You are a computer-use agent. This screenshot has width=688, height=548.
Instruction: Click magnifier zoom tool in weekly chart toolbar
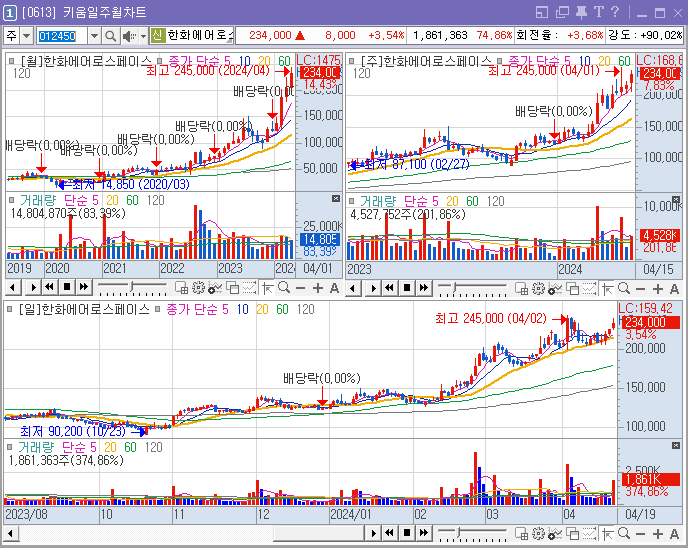[x=624, y=289]
